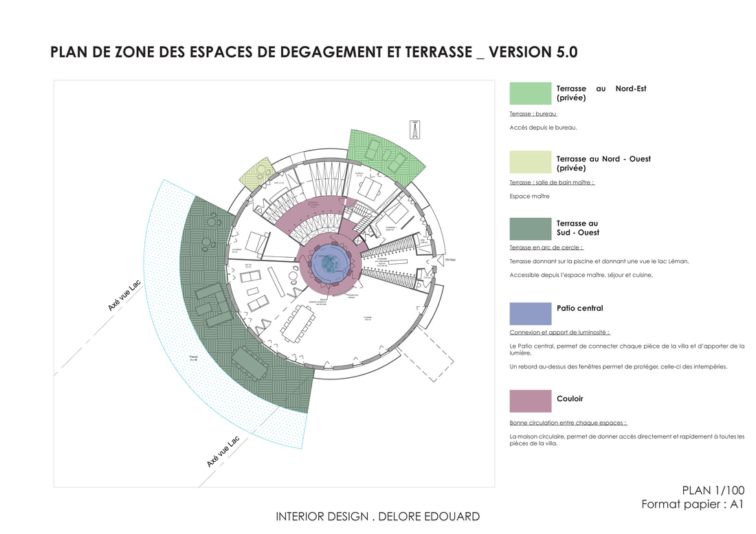
Task: Click the pale yellow Terrasse Nord-Ouest swatch
Action: (531, 162)
